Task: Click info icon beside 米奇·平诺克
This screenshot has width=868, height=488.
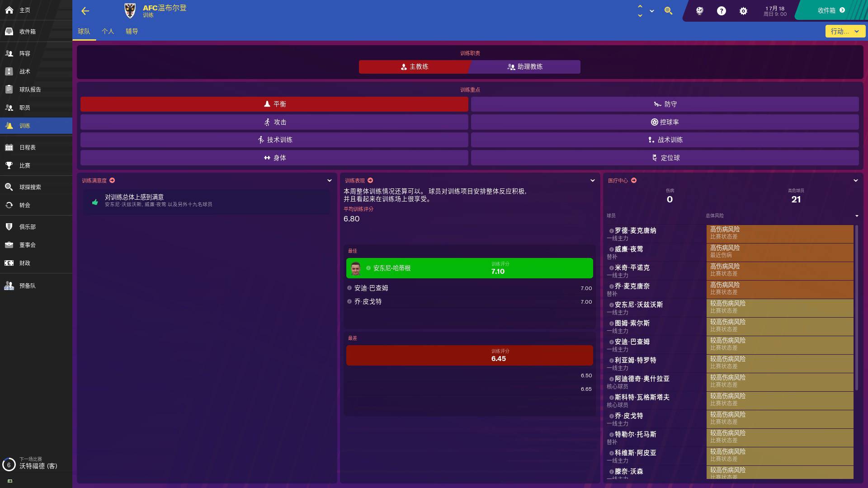Action: pos(611,268)
